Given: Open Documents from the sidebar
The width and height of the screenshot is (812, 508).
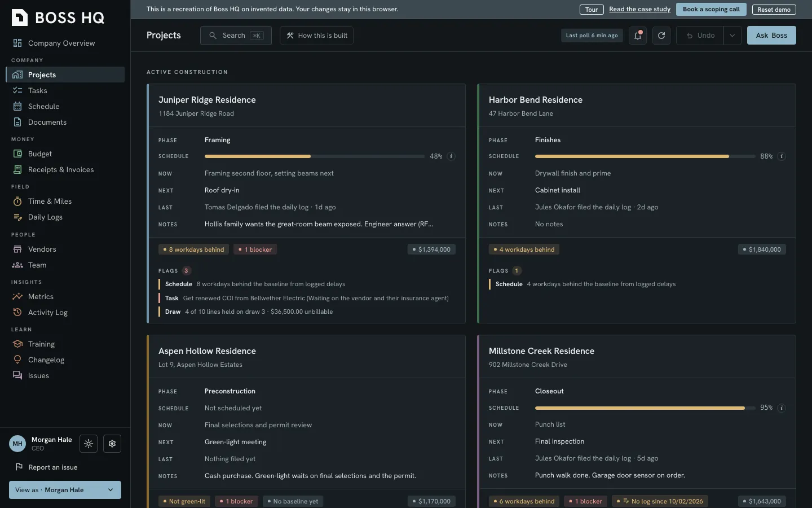Looking at the screenshot, I should click(65, 122).
